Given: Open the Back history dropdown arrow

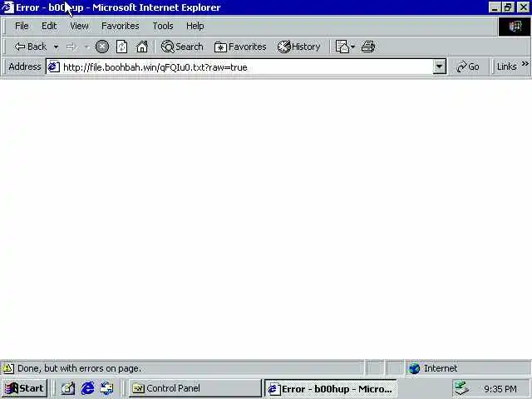Looking at the screenshot, I should click(x=56, y=47).
